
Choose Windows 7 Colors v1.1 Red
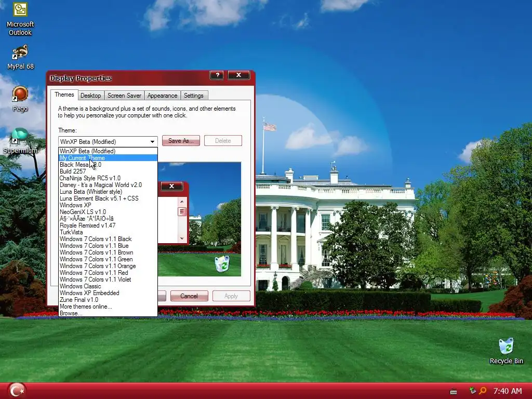[x=108, y=273]
